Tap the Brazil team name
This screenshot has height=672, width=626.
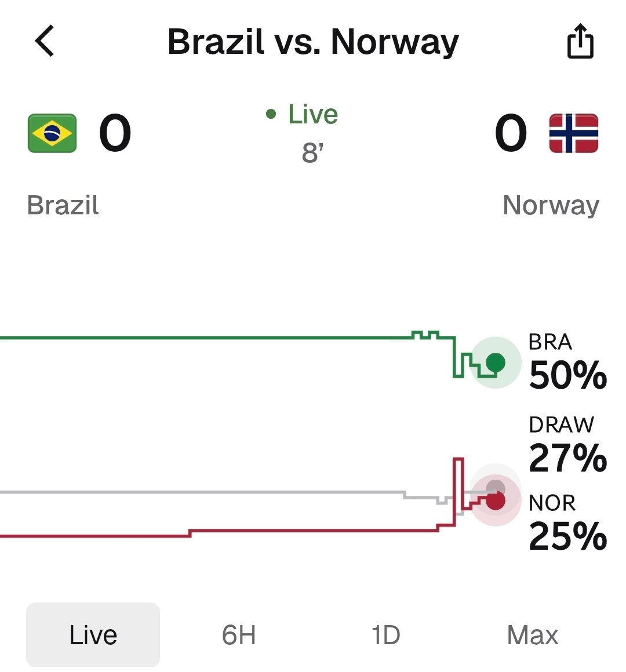[63, 205]
